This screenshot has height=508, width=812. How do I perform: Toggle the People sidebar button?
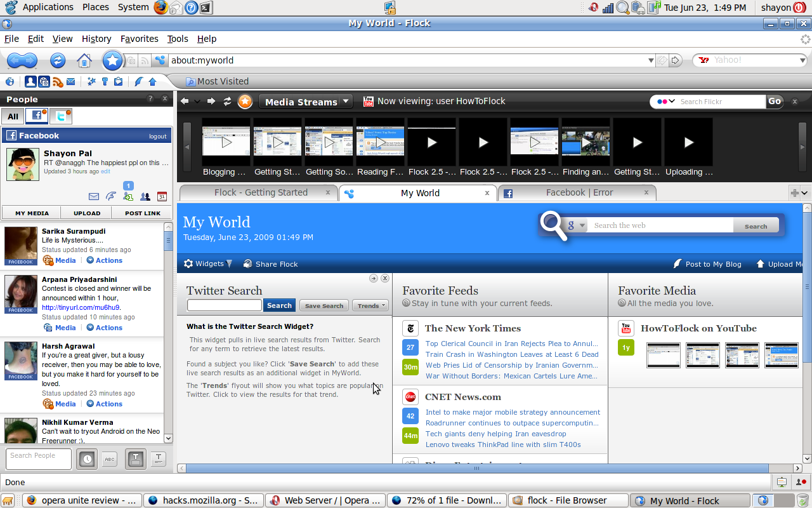pyautogui.click(x=30, y=81)
